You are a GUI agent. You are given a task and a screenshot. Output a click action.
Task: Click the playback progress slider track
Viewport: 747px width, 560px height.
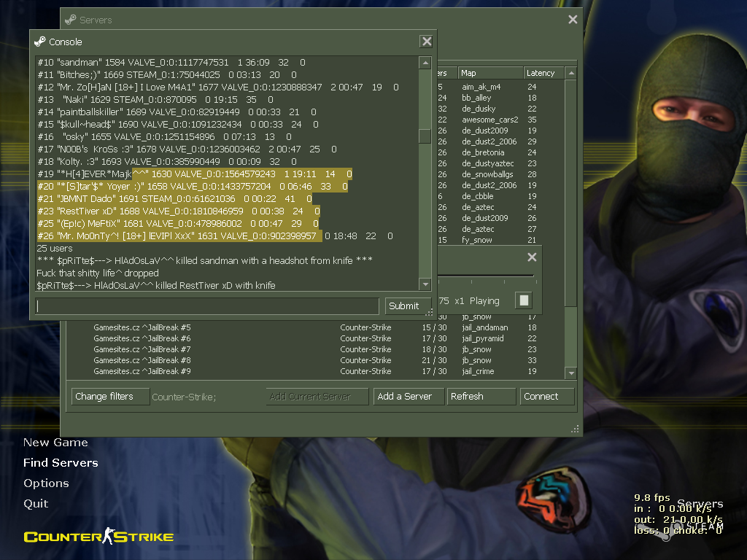click(x=485, y=276)
